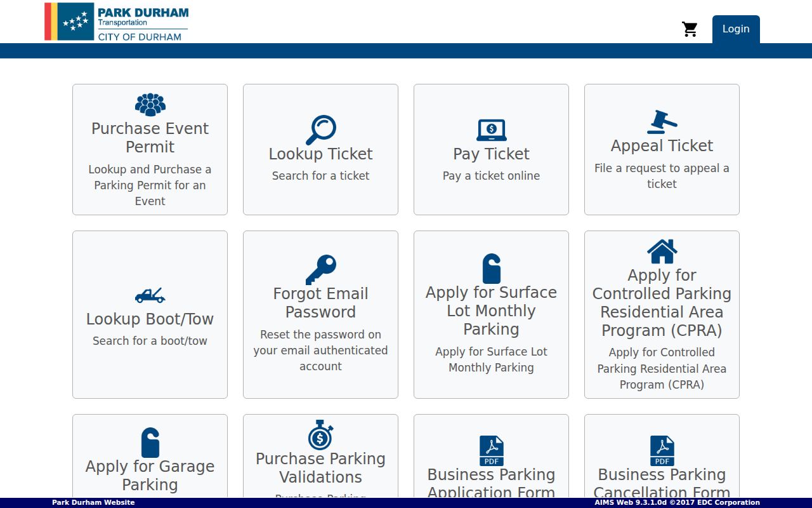812x508 pixels.
Task: Click 'File a request to appeal a ticket' text
Action: pos(662,176)
